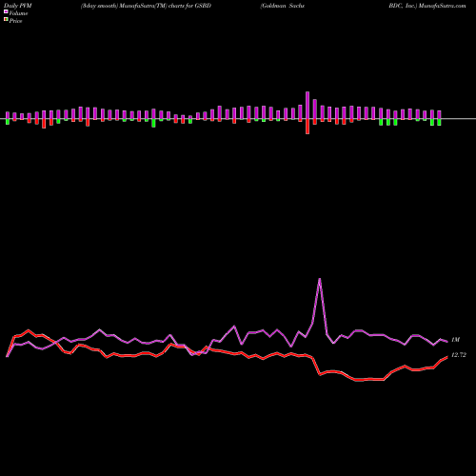Screen dimensions: 476x476
Task: Select the 'Volume' legend label
Action: coord(18,13)
